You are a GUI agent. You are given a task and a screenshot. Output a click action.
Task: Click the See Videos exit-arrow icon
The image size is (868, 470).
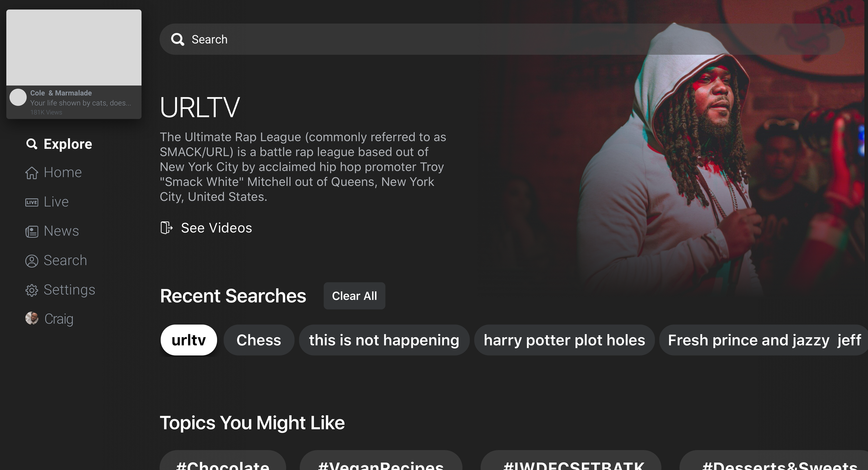tap(166, 228)
